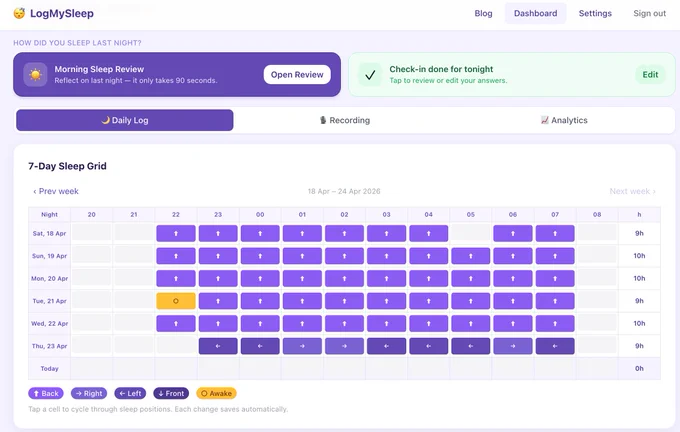Go to Next week in sleep grid
This screenshot has height=432, width=680.
click(x=632, y=191)
